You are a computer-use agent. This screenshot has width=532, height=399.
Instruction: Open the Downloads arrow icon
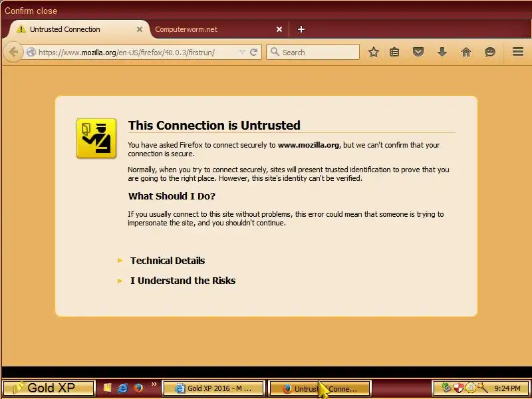click(442, 53)
